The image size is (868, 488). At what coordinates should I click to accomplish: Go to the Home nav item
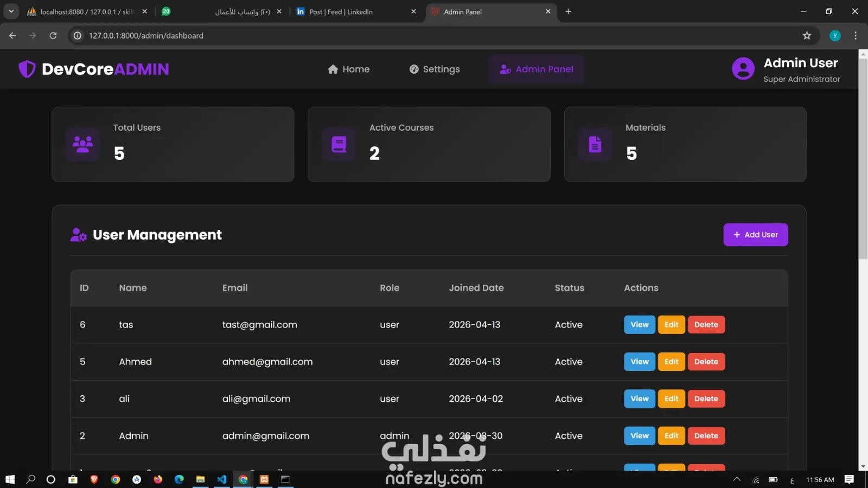pyautogui.click(x=348, y=69)
